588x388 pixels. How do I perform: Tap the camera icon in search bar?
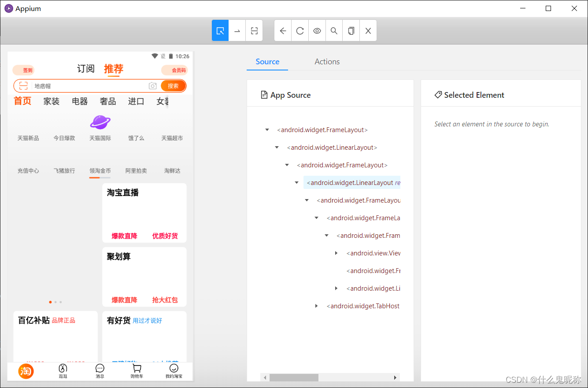click(153, 86)
